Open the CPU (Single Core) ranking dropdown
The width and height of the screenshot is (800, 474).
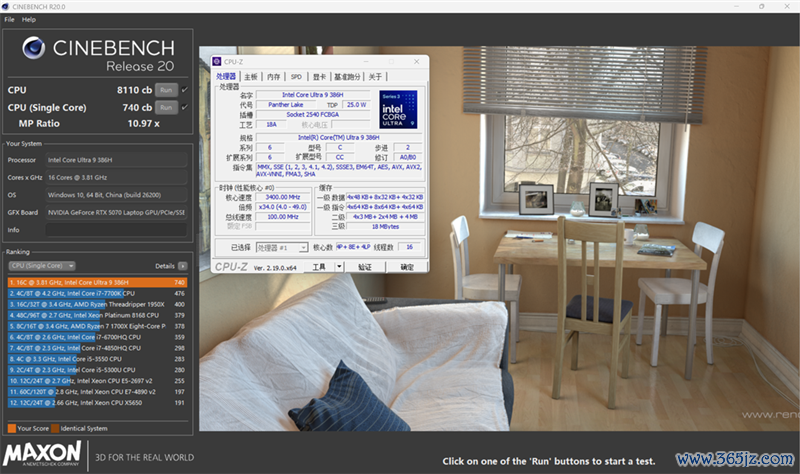point(42,266)
